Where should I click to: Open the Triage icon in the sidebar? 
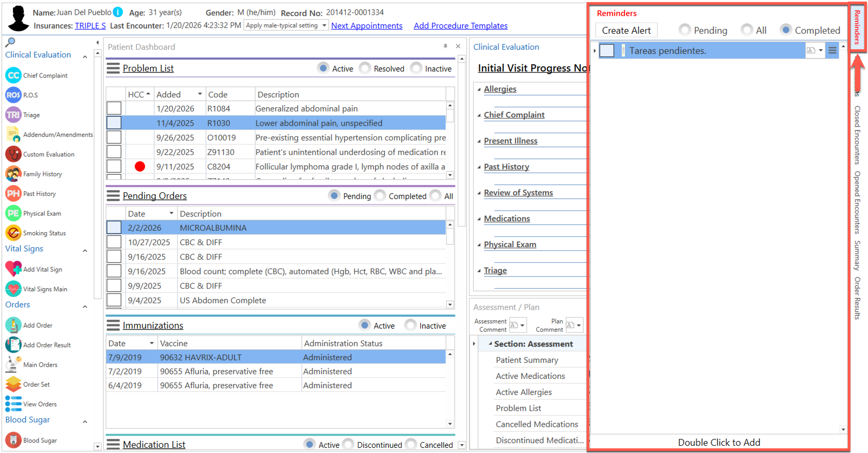pyautogui.click(x=13, y=115)
